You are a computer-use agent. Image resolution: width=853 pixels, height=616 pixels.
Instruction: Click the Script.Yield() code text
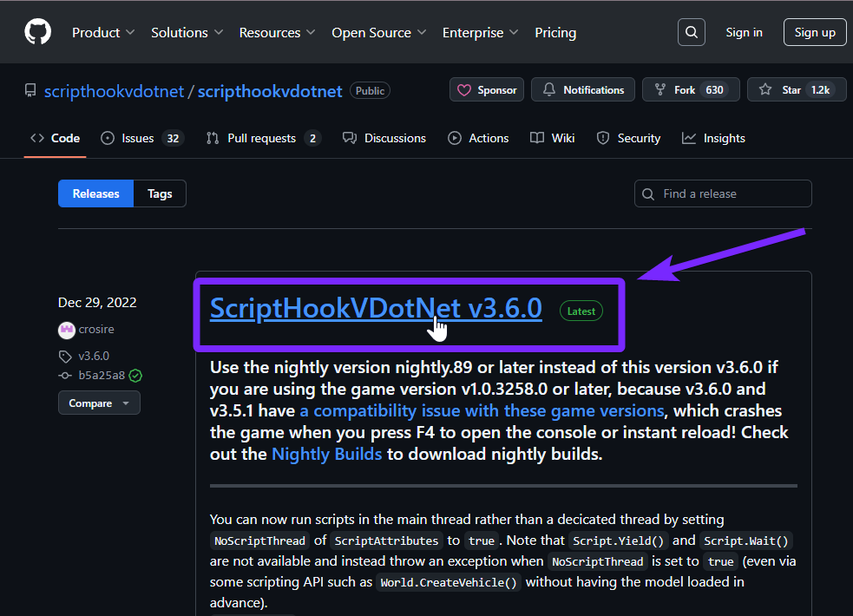coord(619,541)
